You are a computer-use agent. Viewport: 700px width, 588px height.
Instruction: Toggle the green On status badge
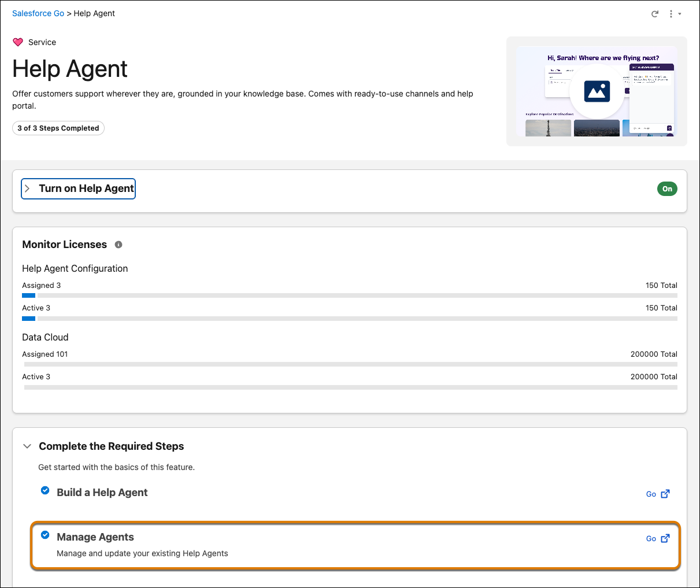[667, 189]
